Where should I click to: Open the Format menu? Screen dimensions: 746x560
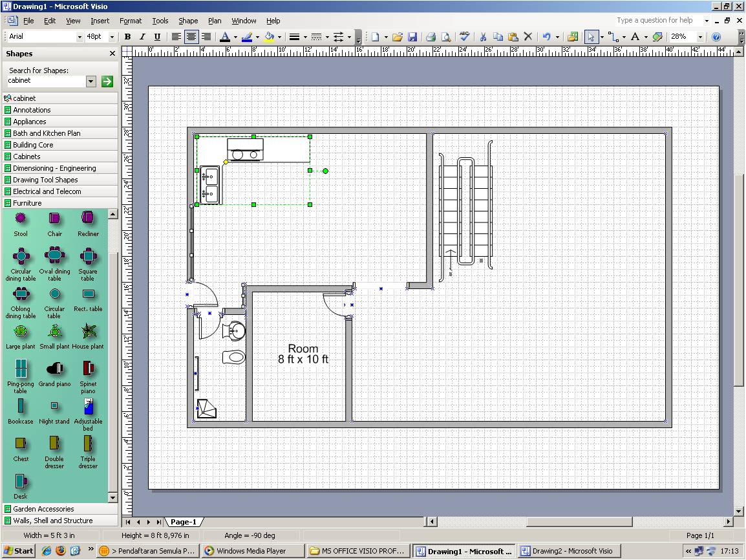click(x=131, y=21)
